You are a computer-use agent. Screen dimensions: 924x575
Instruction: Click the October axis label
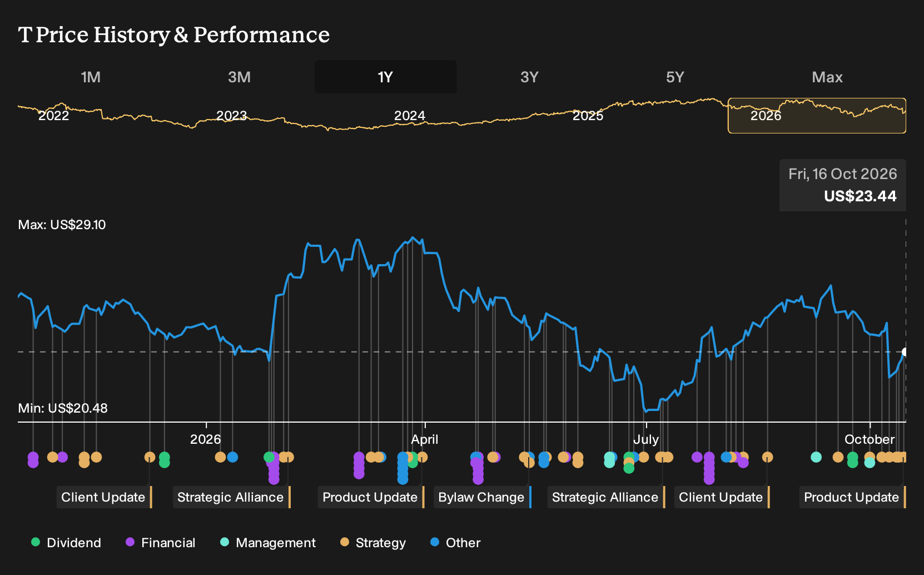pos(870,439)
